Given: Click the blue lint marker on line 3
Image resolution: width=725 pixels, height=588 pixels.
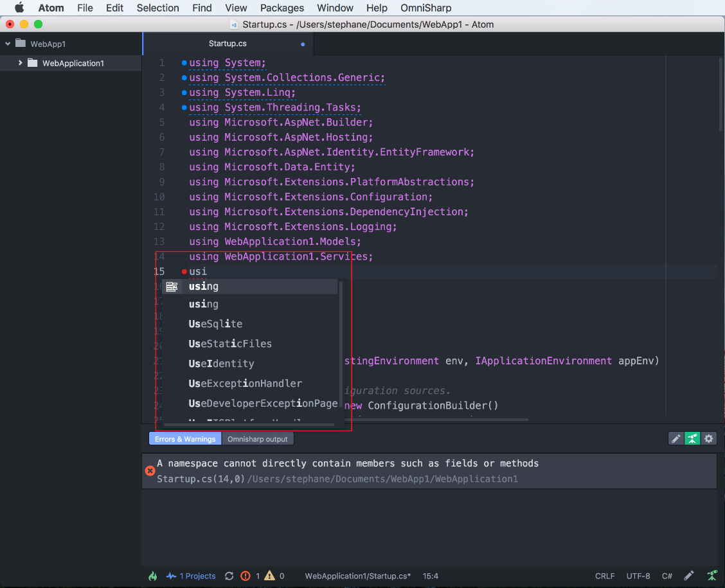Looking at the screenshot, I should point(184,93).
